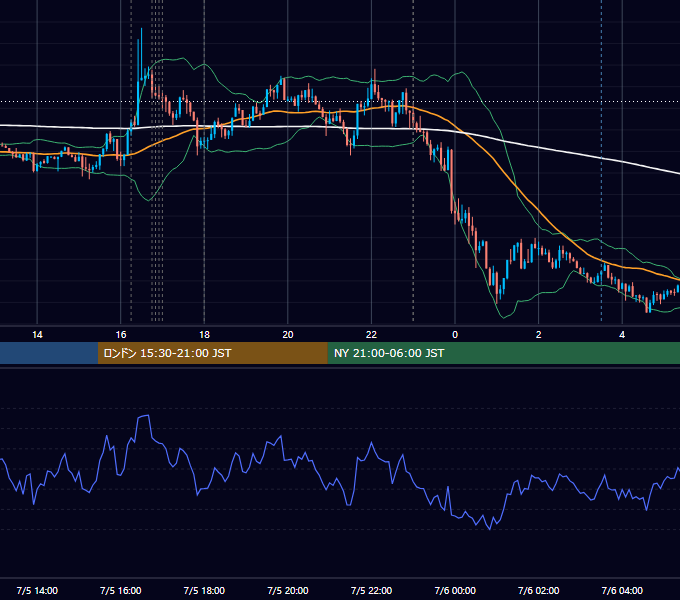680x600 pixels.
Task: Click the 7/5 18:00 date label
Action: click(x=204, y=590)
